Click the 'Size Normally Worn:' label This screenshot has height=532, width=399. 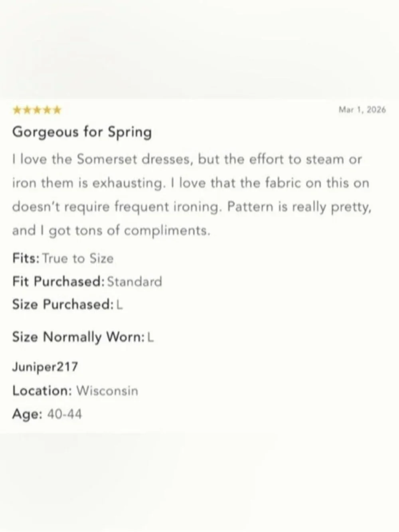78,337
